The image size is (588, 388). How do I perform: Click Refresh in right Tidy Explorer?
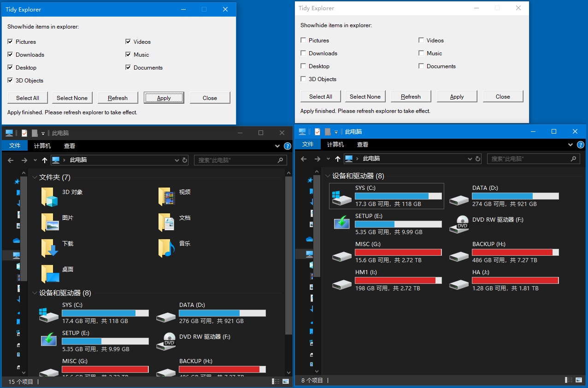411,96
